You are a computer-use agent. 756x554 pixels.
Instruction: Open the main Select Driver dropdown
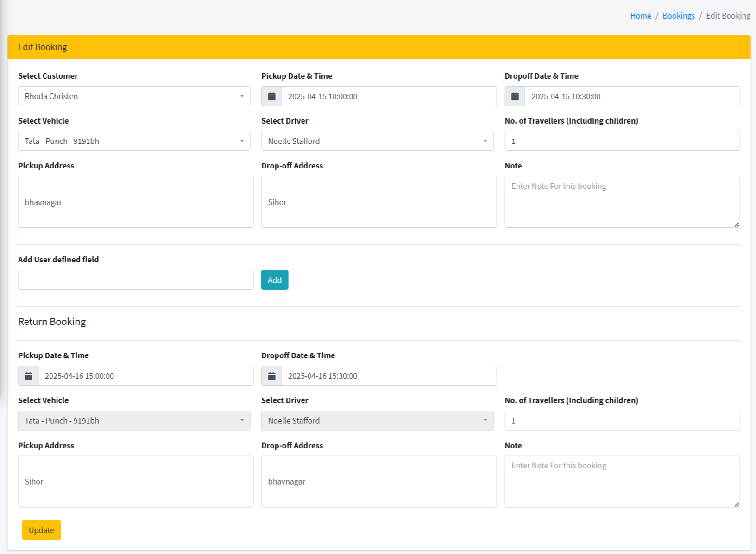(x=377, y=141)
